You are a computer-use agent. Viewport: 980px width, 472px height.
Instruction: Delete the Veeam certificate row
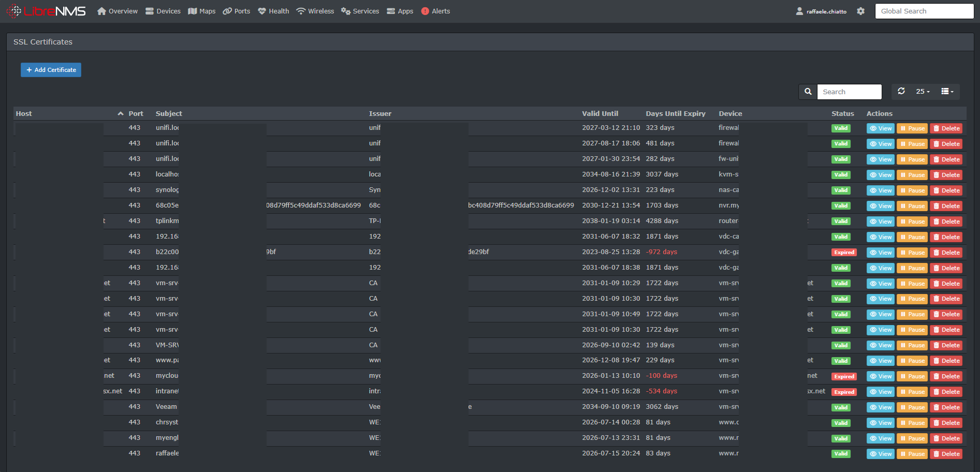(946, 407)
